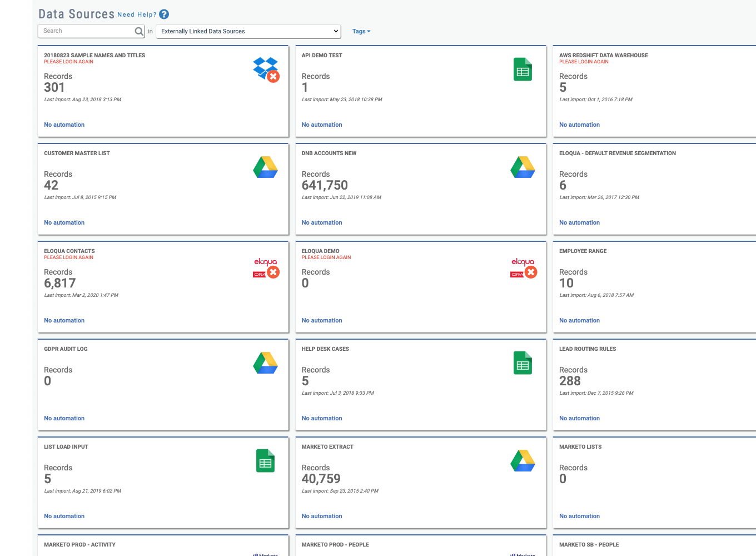Viewport: 756px width, 556px height.
Task: Click No automation on GDPR Audit Log card
Action: 64,419
